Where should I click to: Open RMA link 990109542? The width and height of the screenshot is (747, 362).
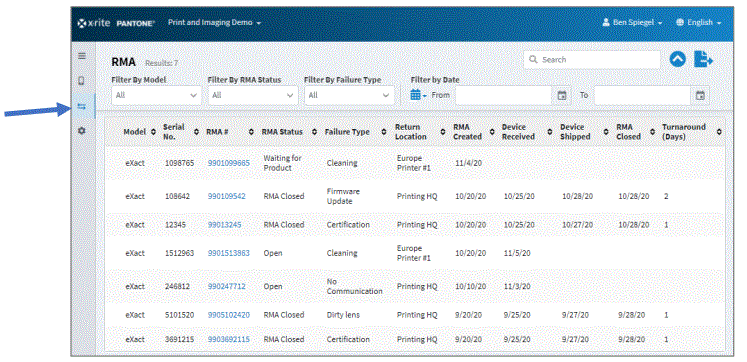(227, 196)
